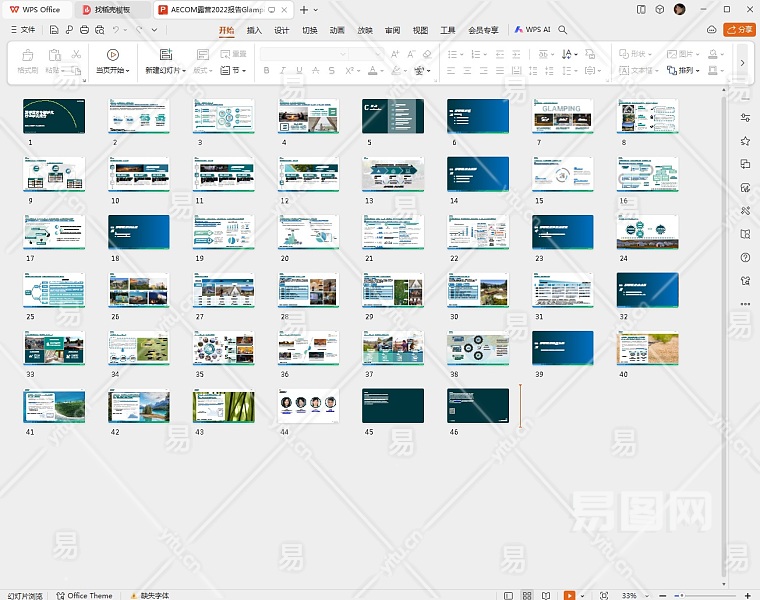Expand the 排列 arrange dropdown
Image resolution: width=760 pixels, height=600 pixels.
click(x=689, y=71)
